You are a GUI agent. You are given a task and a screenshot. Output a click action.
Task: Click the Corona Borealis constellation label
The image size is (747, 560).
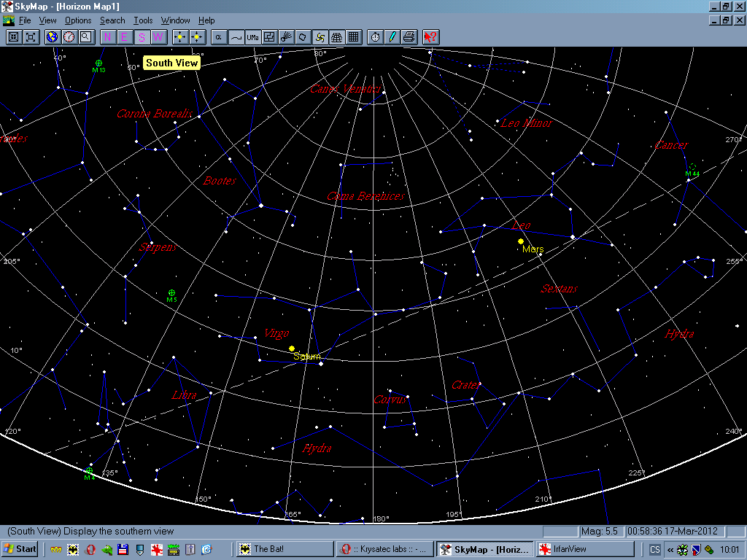[155, 113]
